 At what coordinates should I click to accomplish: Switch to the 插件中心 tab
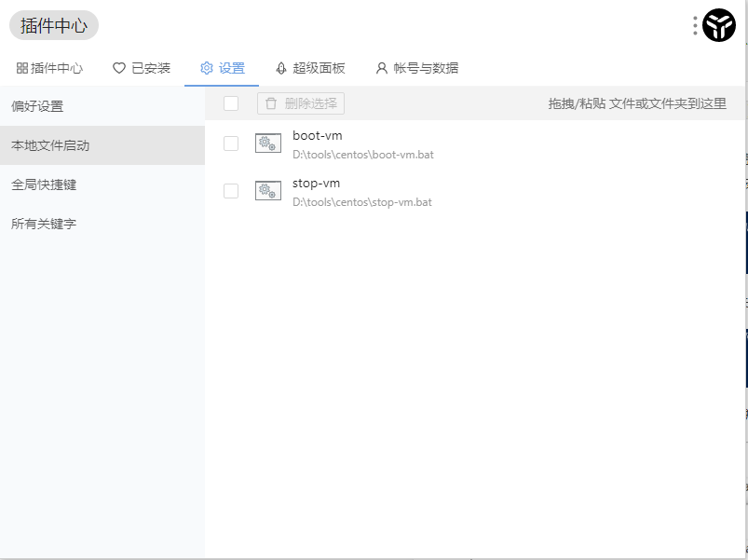(49, 68)
